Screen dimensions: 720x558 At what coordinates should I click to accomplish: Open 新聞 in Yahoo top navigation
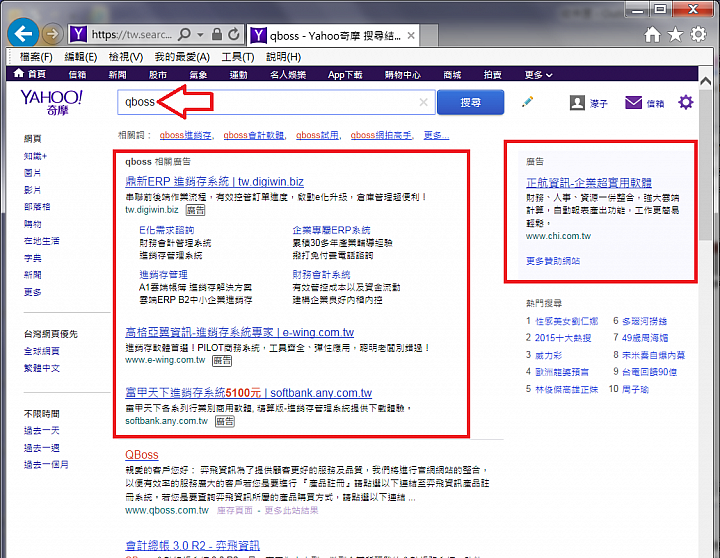(118, 74)
